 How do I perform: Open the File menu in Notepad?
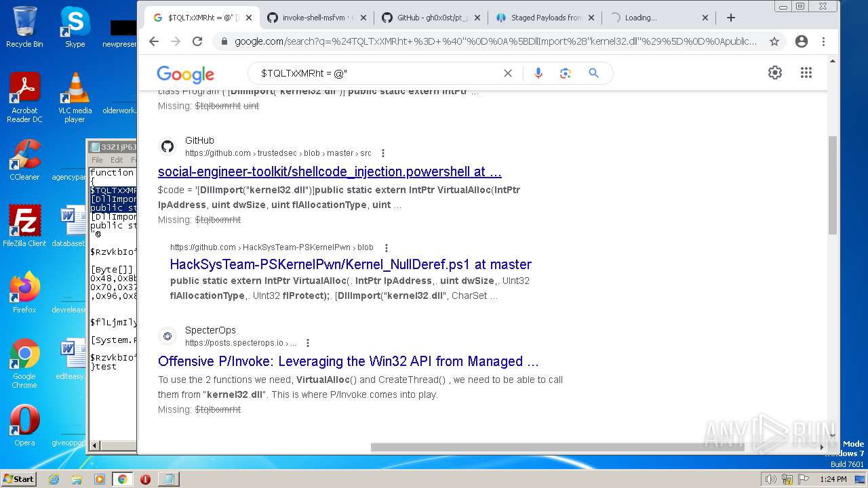click(97, 160)
